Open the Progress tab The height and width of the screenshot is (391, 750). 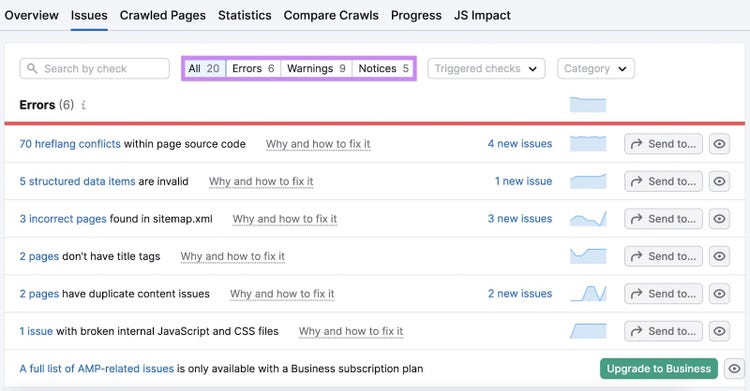tap(416, 15)
